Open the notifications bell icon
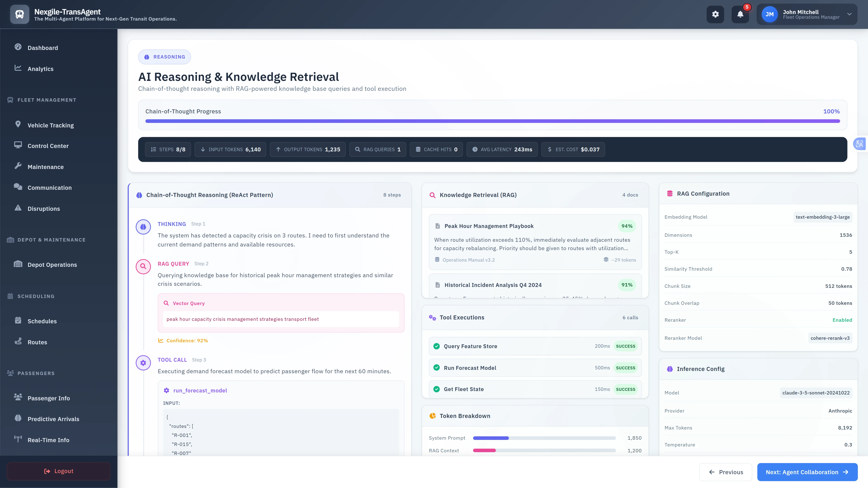The height and width of the screenshot is (488, 868). (740, 14)
